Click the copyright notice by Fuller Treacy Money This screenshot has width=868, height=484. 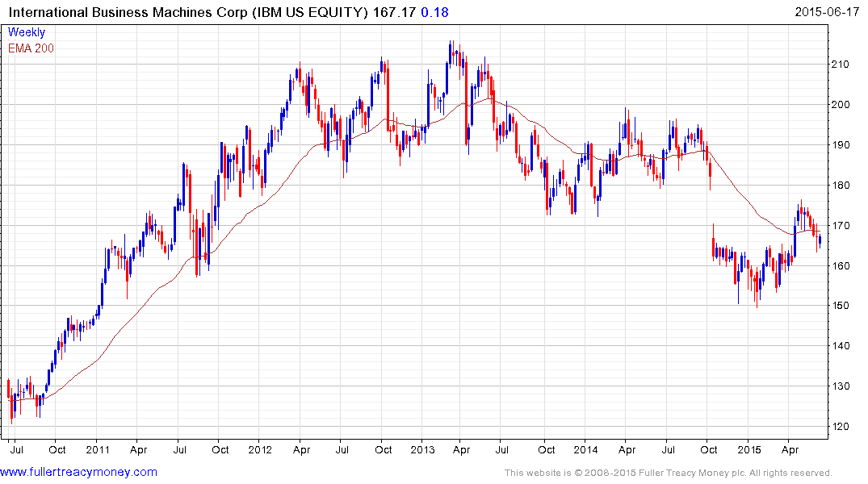coord(669,473)
